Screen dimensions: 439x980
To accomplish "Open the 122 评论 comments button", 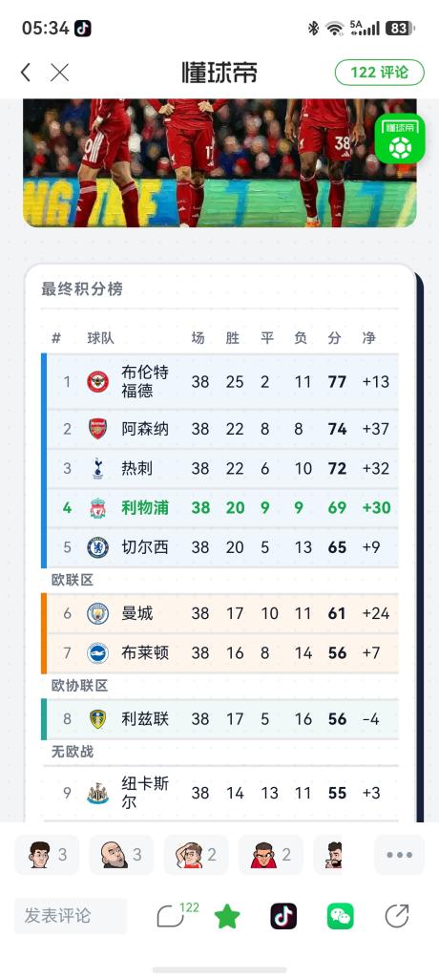I will tap(380, 73).
